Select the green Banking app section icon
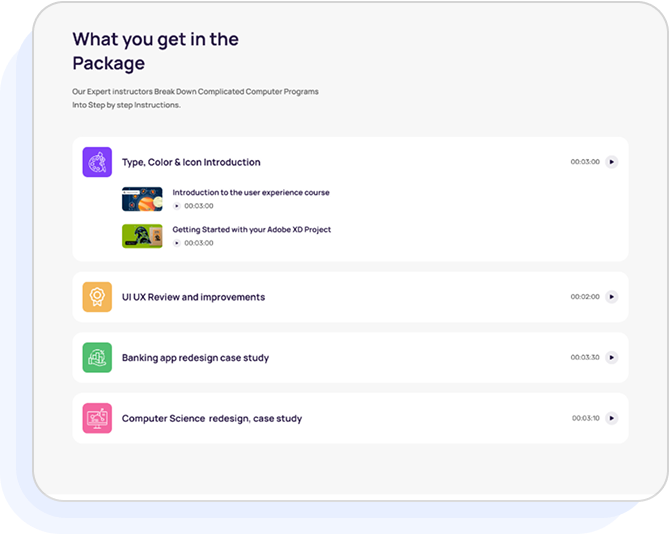The image size is (669, 534). (x=97, y=357)
